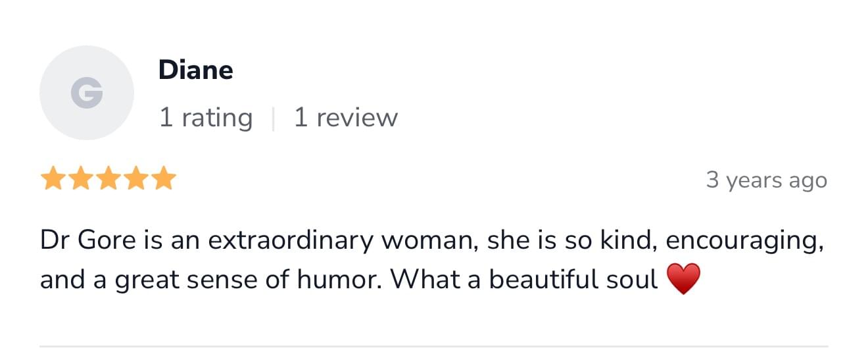Image resolution: width=868 pixels, height=360 pixels.
Task: Click the fourth star in the rating
Action: tap(136, 178)
